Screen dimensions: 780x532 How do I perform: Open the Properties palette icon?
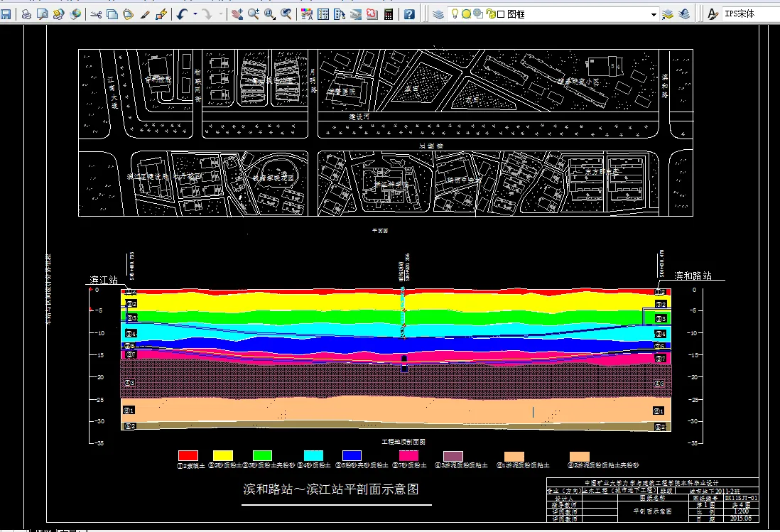pos(307,14)
